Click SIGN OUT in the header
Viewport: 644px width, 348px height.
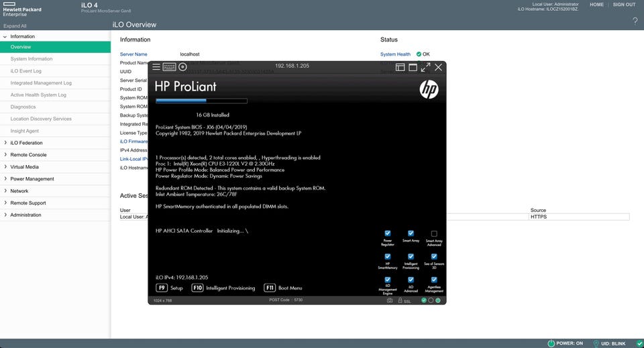point(624,5)
